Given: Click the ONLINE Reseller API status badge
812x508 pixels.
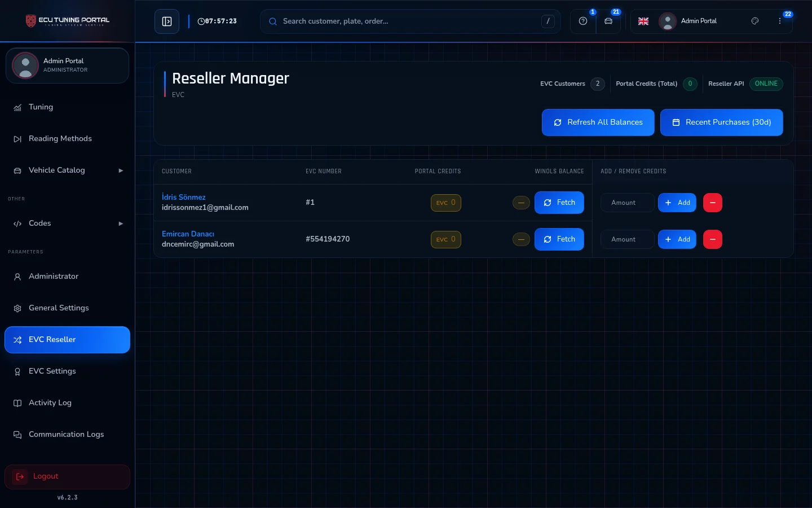Looking at the screenshot, I should [766, 84].
